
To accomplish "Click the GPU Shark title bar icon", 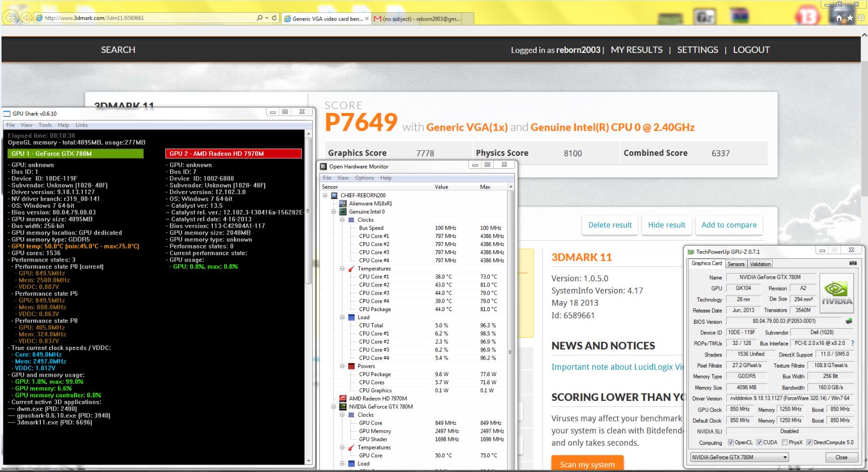I will (x=7, y=113).
